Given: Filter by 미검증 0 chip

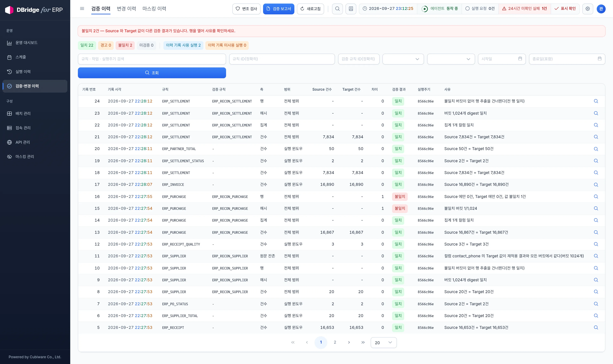Looking at the screenshot, I should pyautogui.click(x=146, y=45).
